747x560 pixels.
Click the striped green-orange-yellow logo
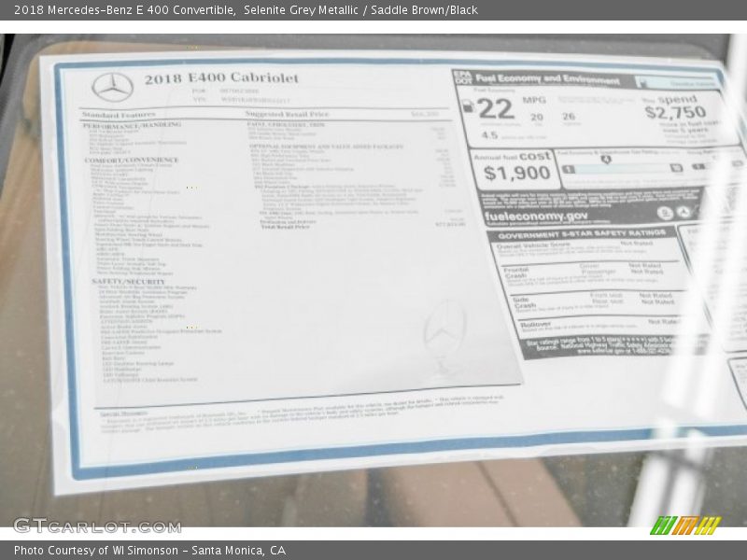(685, 525)
